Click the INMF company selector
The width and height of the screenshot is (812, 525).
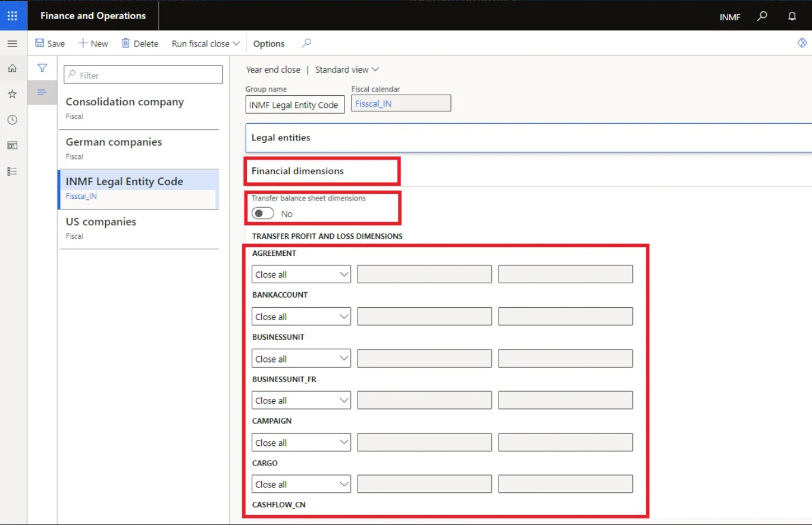[x=730, y=17]
